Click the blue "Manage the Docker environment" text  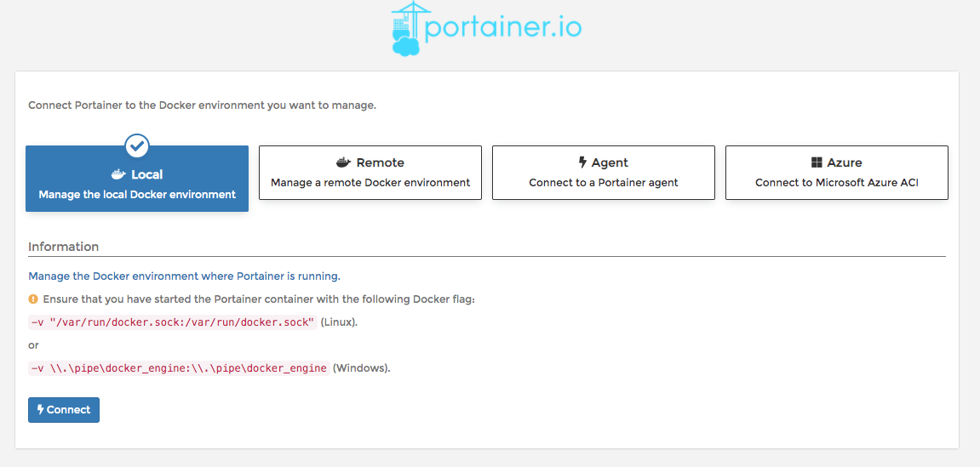point(185,276)
